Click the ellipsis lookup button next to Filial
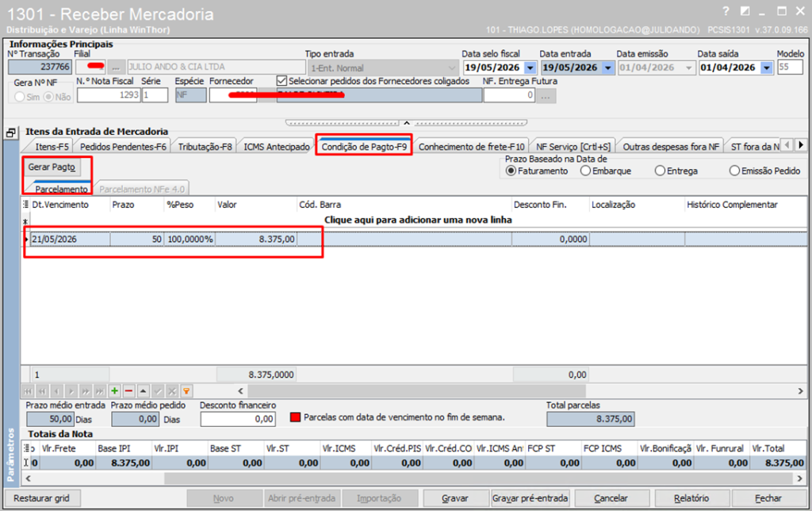This screenshot has height=511, width=812. point(117,67)
